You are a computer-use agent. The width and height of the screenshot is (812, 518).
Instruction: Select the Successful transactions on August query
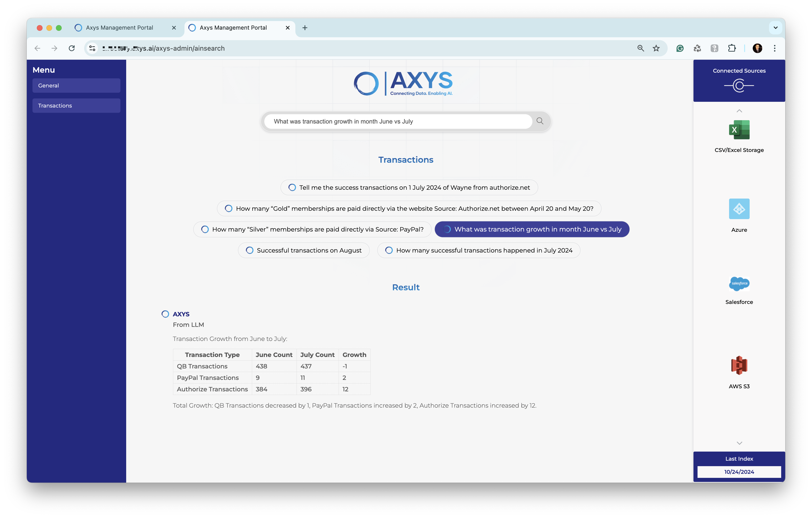(x=303, y=250)
